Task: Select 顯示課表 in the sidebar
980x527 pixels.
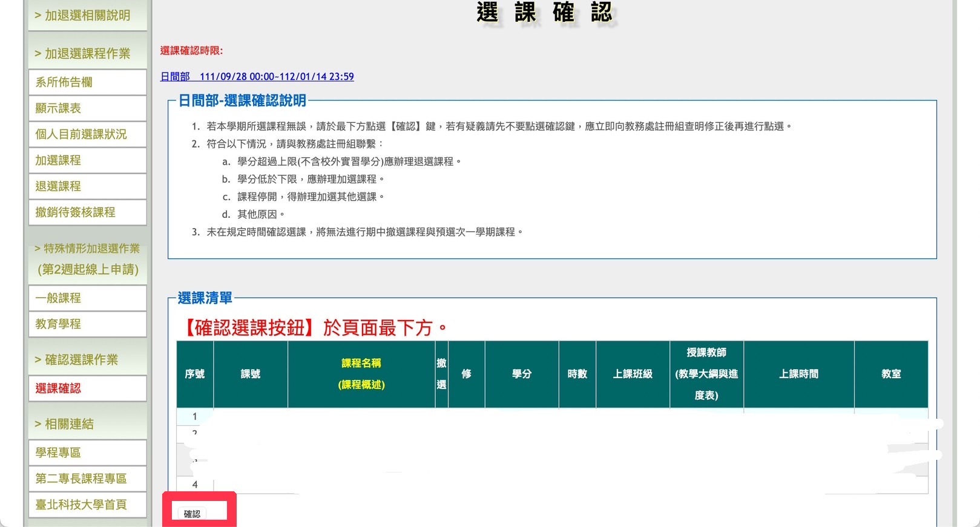Action: [x=88, y=108]
